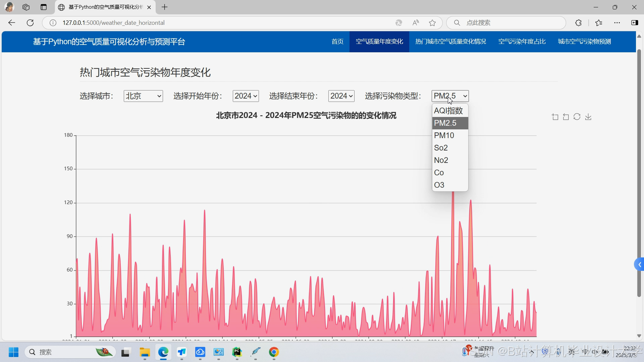This screenshot has width=644, height=362.
Task: Toggle the input method language indicator 英
Action: pyautogui.click(x=572, y=352)
